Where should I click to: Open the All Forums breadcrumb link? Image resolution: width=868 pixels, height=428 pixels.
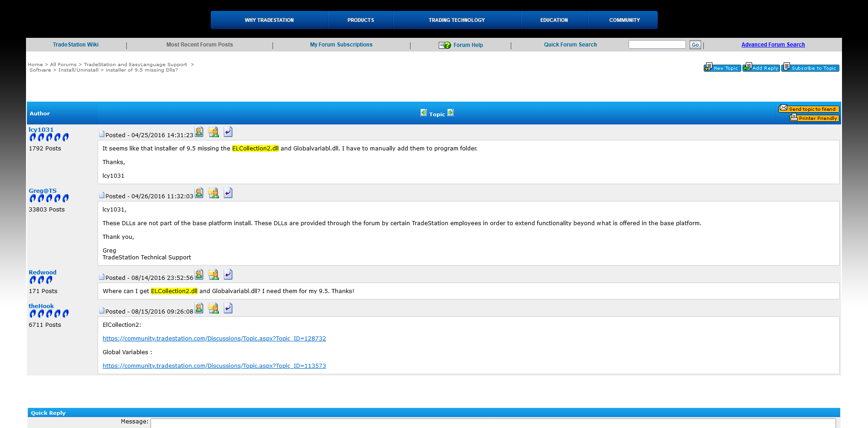click(x=63, y=65)
